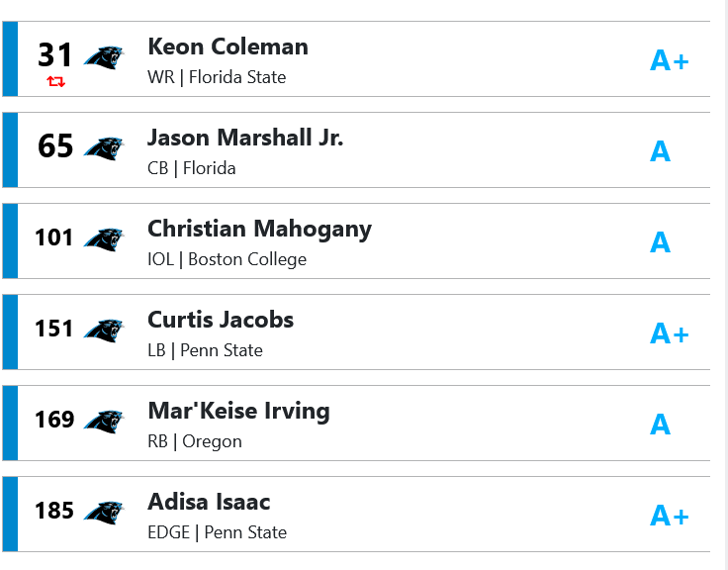
Task: Click the A+ grade for Adisa Isaac
Action: point(669,516)
